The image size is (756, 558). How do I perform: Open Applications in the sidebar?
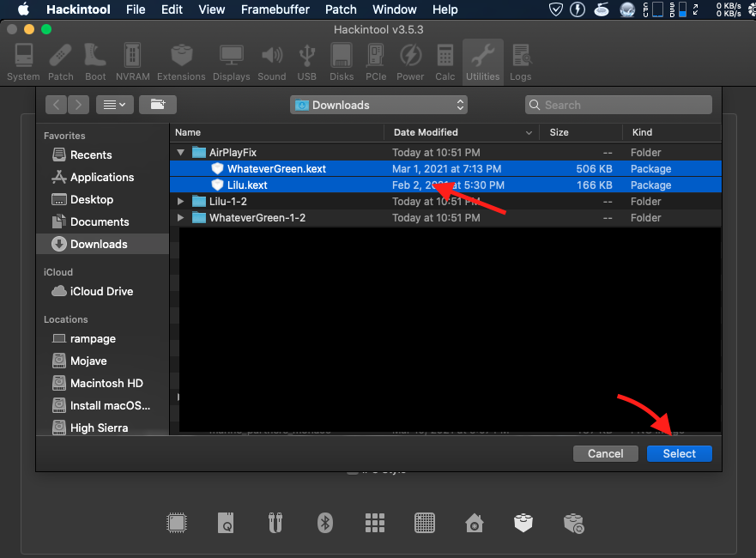coord(102,177)
